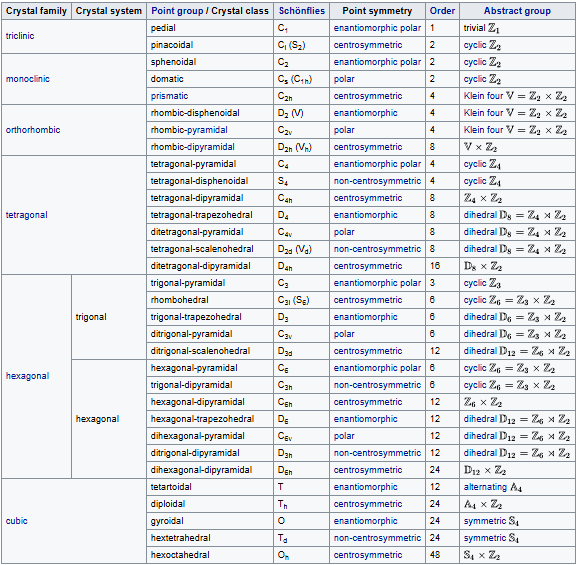This screenshot has width=578, height=565.
Task: Click the polar link in domatic row
Action: click(x=344, y=79)
